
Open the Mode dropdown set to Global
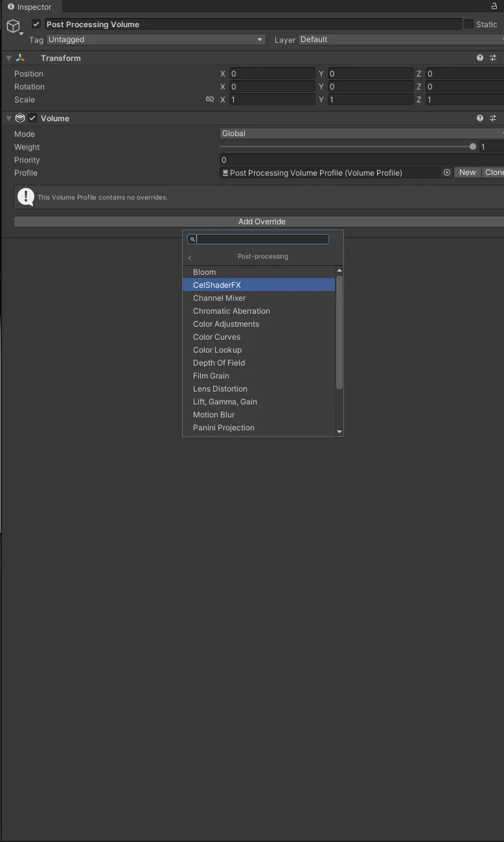pyautogui.click(x=361, y=133)
